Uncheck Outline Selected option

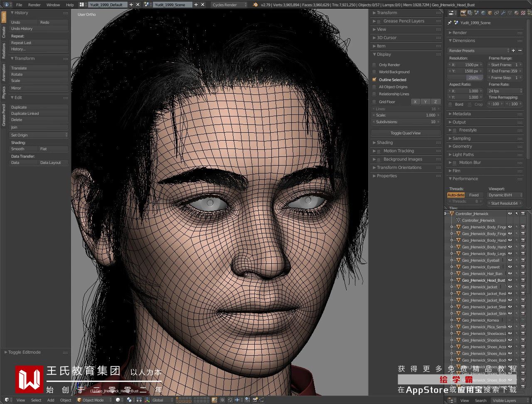coord(374,79)
